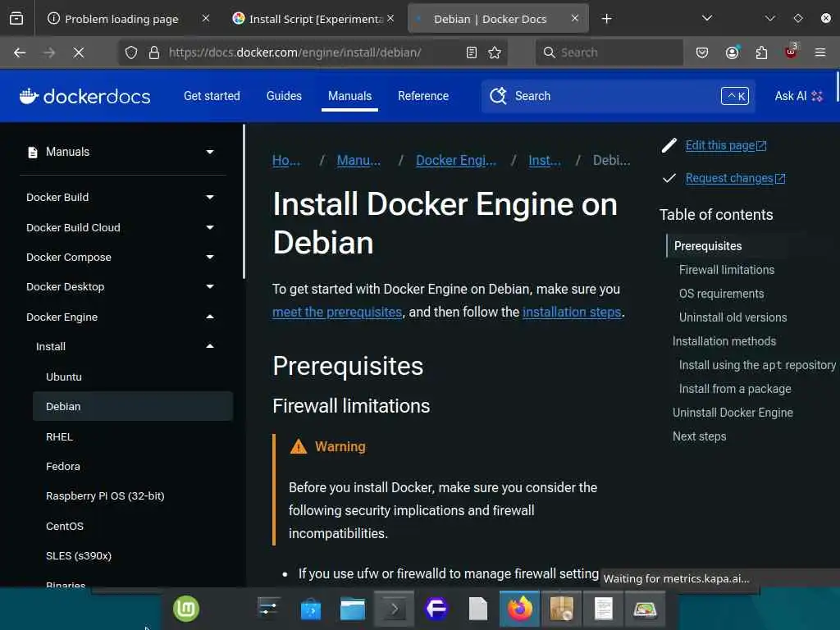840x630 pixels.
Task: Select SLES (s390x) in install list
Action: [78, 555]
